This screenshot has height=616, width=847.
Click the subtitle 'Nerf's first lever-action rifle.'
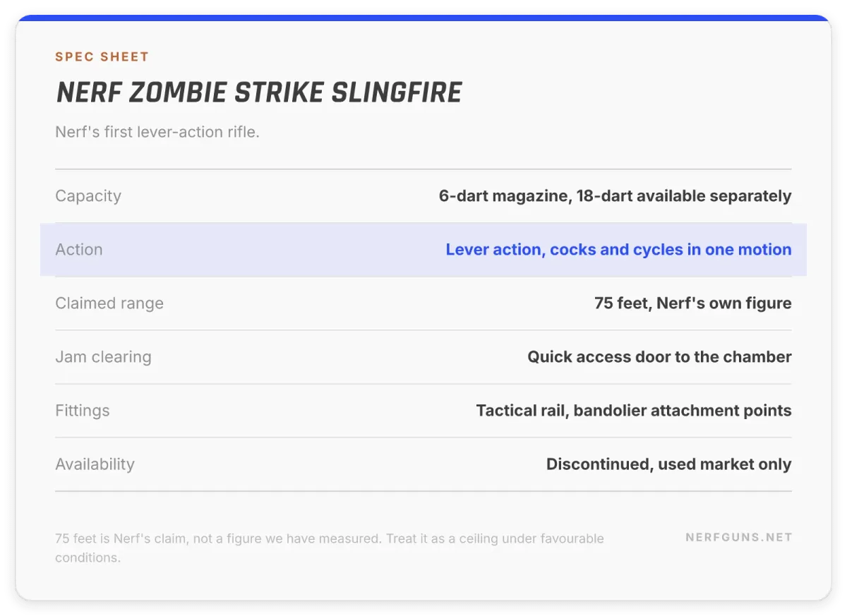[x=157, y=132]
